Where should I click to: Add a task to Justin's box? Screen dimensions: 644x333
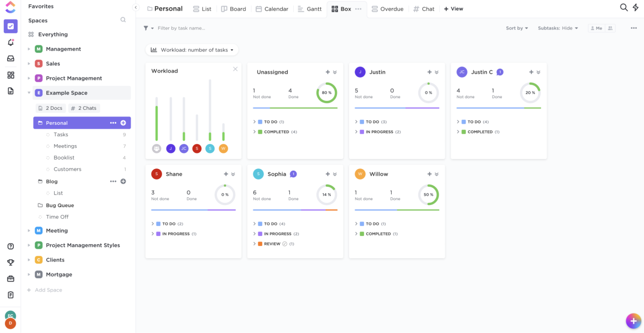[429, 72]
